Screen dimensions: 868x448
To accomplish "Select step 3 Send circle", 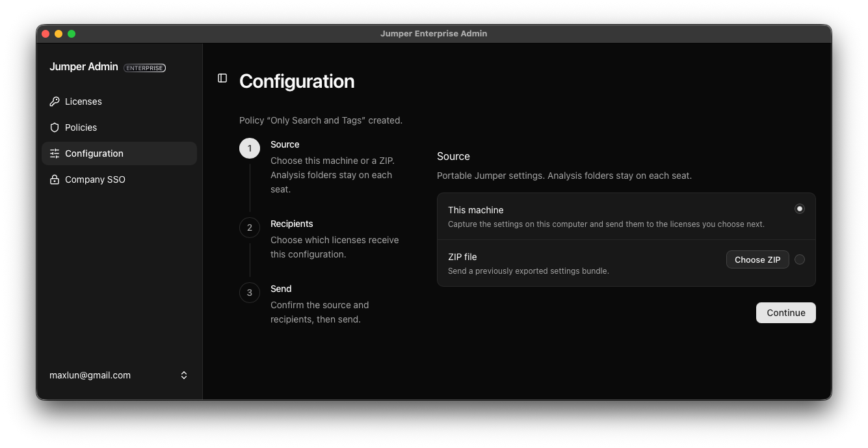I will pyautogui.click(x=250, y=293).
